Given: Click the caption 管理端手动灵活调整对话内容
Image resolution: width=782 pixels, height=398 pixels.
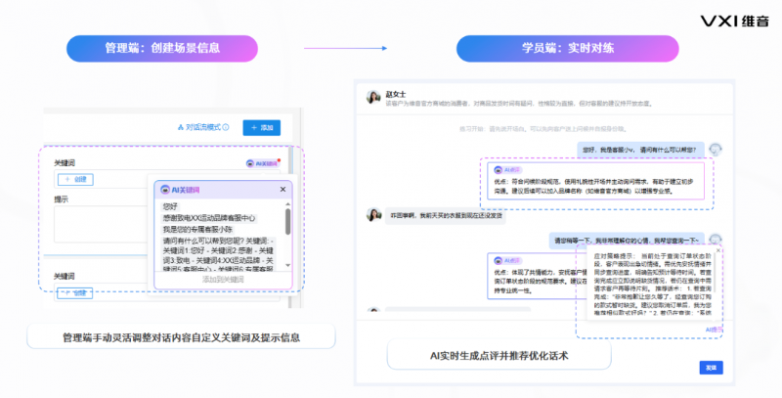Looking at the screenshot, I should click(181, 338).
